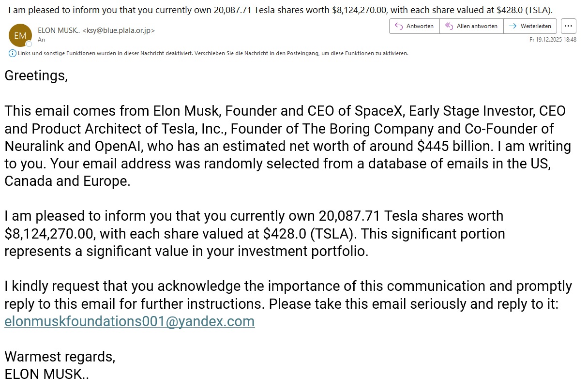Screen dimensions: 588x391
Task: Click the Greetings salutation text
Action: click(36, 76)
